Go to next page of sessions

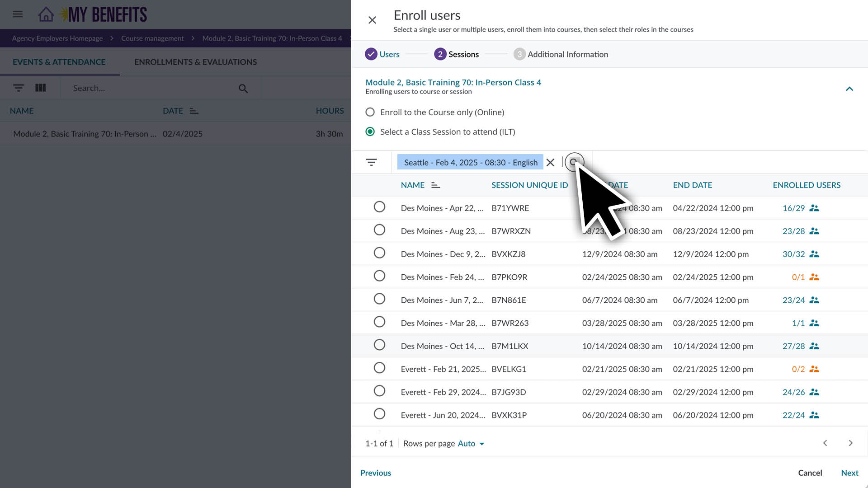coord(850,443)
